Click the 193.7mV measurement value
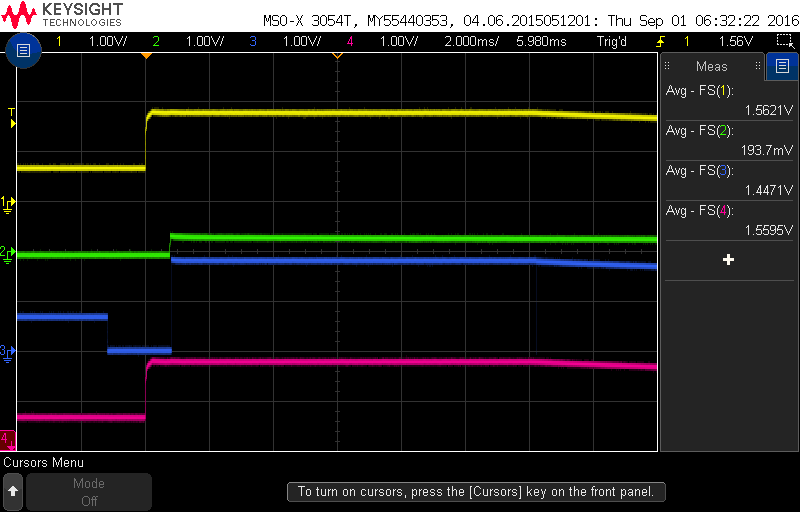The image size is (800, 512). point(767,150)
